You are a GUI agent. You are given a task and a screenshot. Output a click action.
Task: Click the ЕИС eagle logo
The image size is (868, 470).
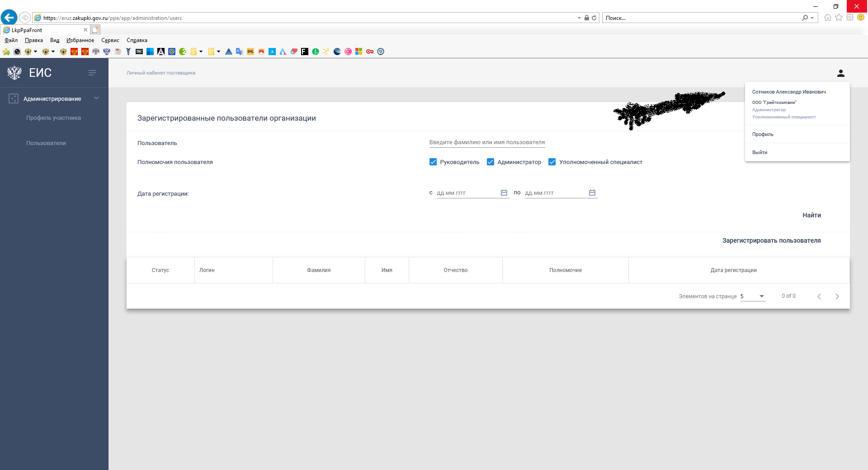[x=14, y=73]
